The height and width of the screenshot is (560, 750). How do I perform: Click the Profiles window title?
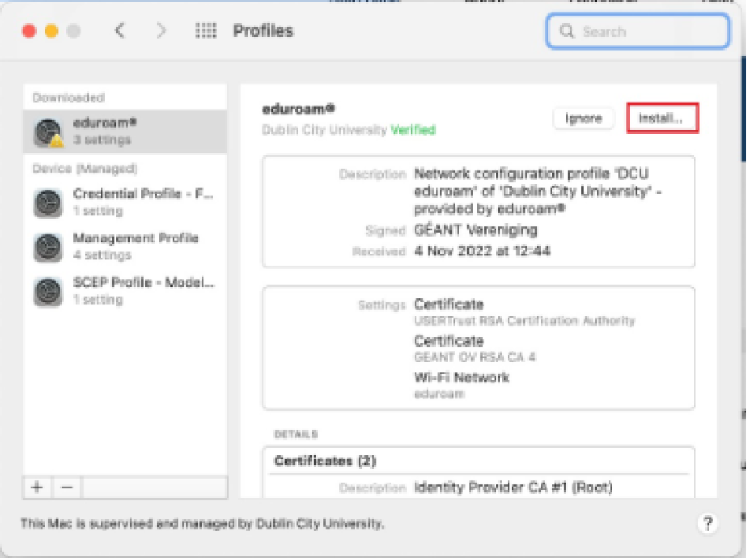coord(263,31)
